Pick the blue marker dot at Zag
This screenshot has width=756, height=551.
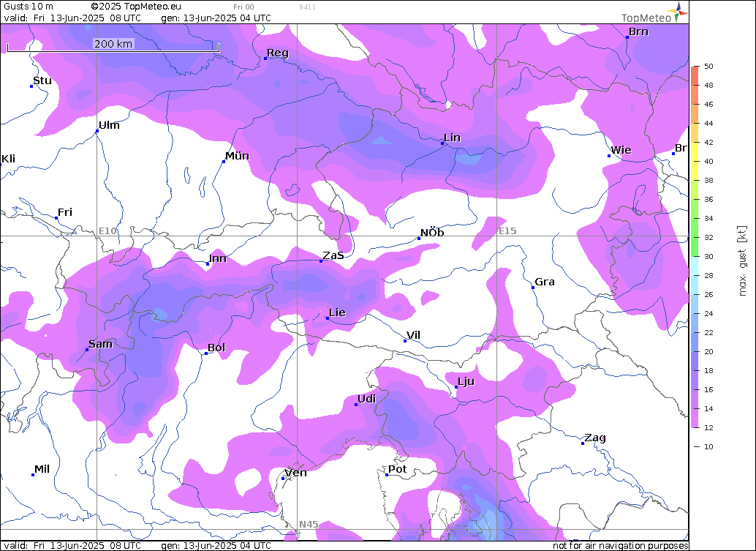(583, 443)
